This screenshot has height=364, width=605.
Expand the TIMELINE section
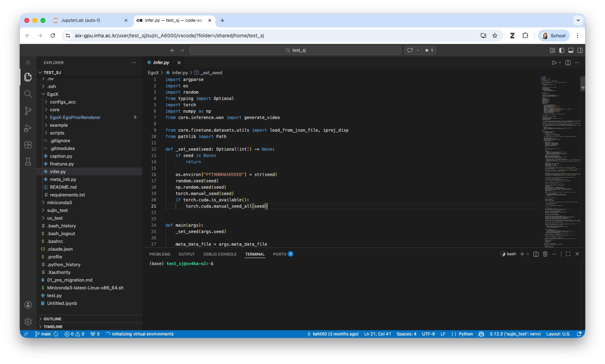[x=90, y=327]
